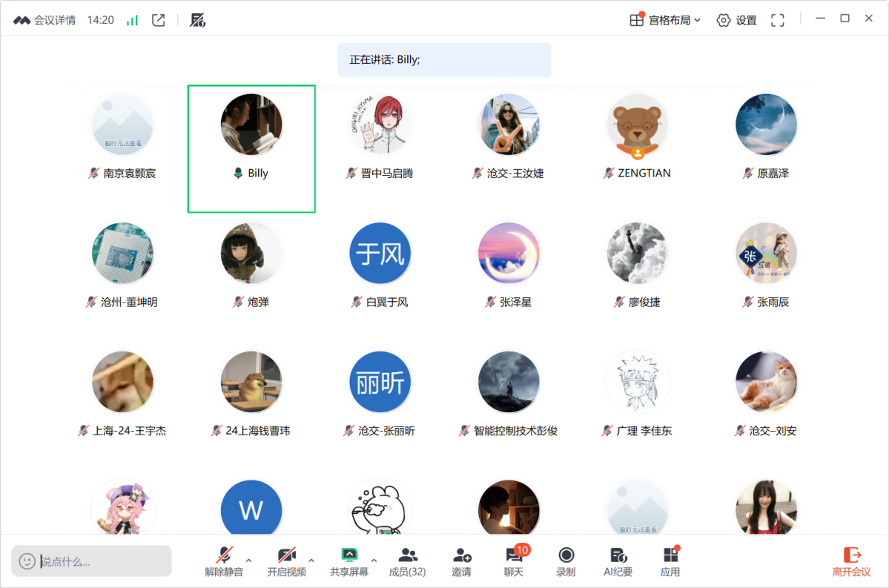
Task: Click the 说点什么 chat input field
Action: [x=104, y=561]
